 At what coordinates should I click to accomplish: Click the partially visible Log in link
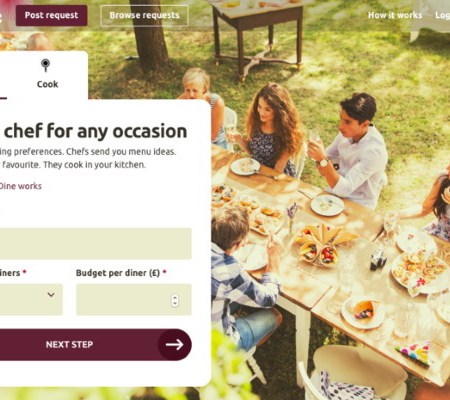(x=443, y=15)
